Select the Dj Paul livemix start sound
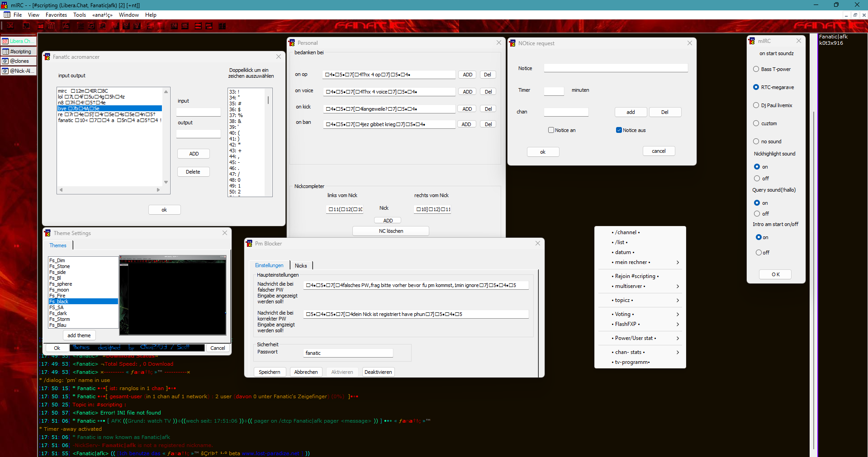This screenshot has width=868, height=457. [756, 105]
